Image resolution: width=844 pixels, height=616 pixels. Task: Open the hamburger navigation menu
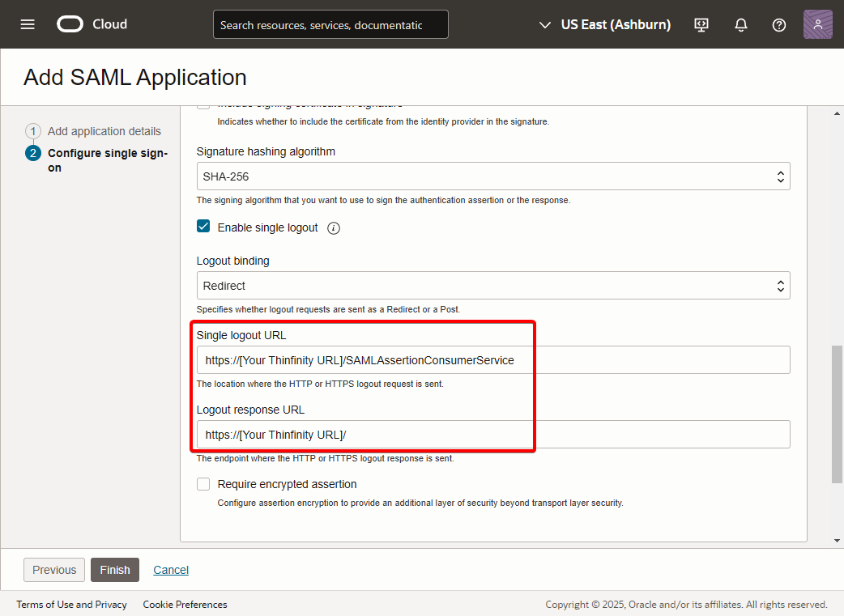pos(28,24)
